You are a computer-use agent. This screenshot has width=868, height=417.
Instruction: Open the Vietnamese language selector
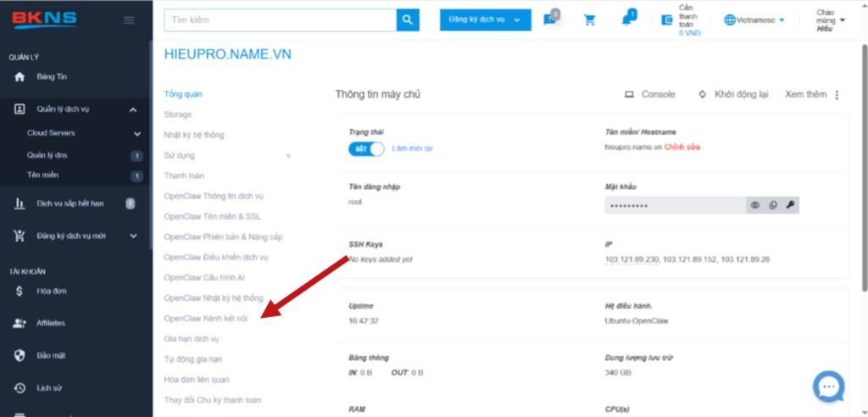coord(754,20)
